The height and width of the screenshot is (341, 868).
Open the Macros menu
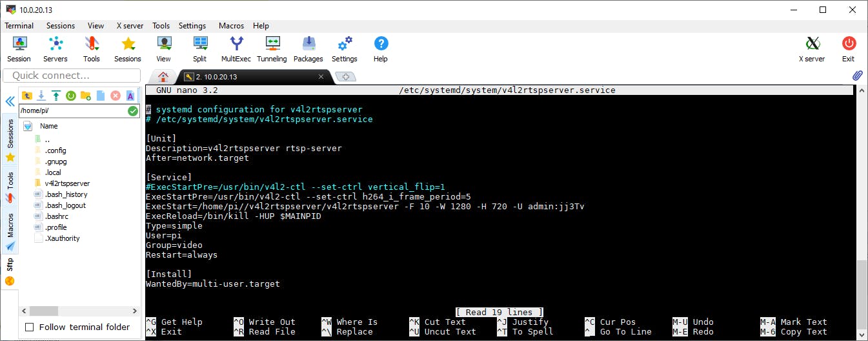click(x=231, y=26)
